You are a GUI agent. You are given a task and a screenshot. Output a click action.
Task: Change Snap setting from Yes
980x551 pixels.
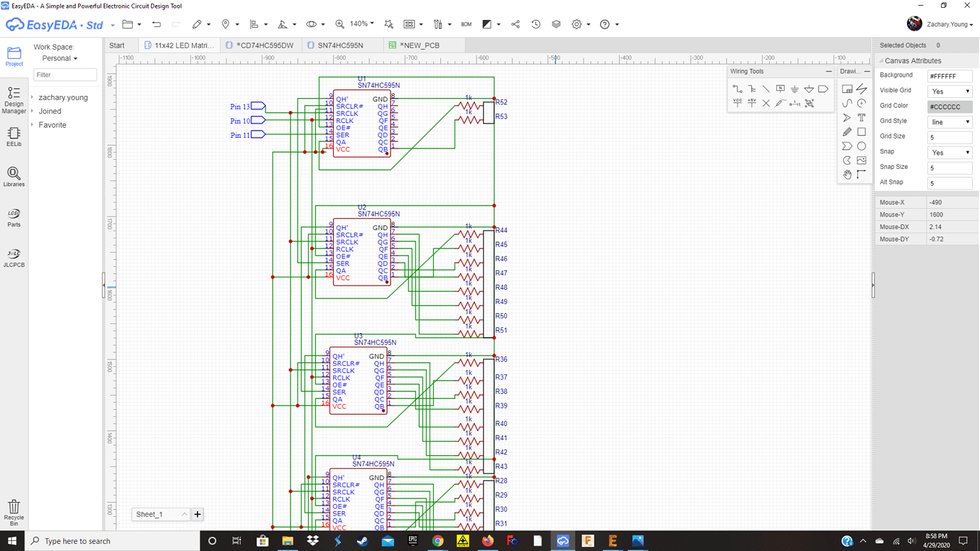(949, 151)
